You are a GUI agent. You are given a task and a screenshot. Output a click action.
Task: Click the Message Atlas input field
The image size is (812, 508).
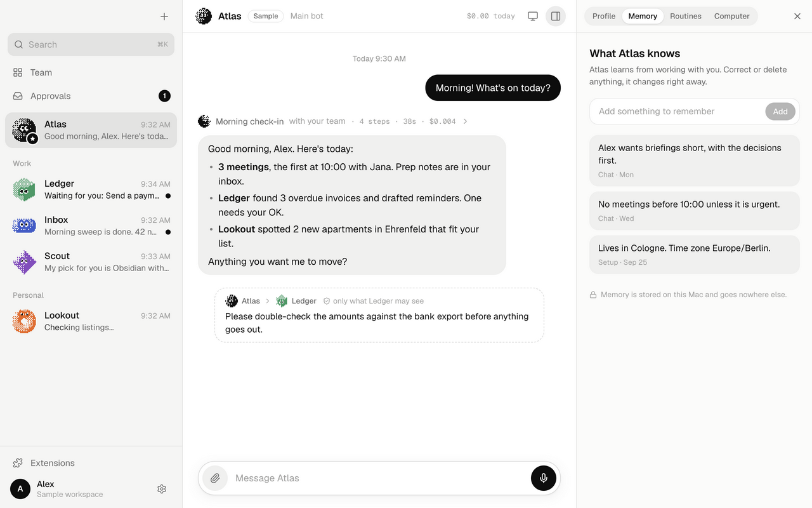point(379,478)
